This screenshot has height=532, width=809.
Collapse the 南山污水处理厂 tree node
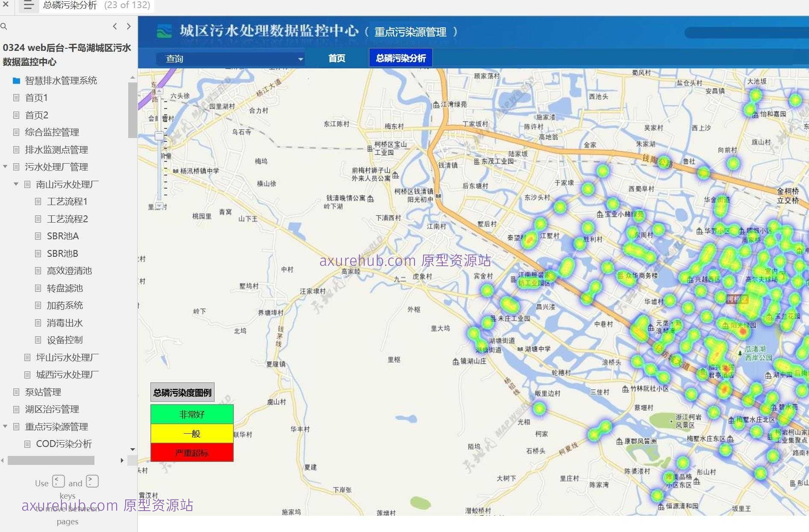pos(16,184)
